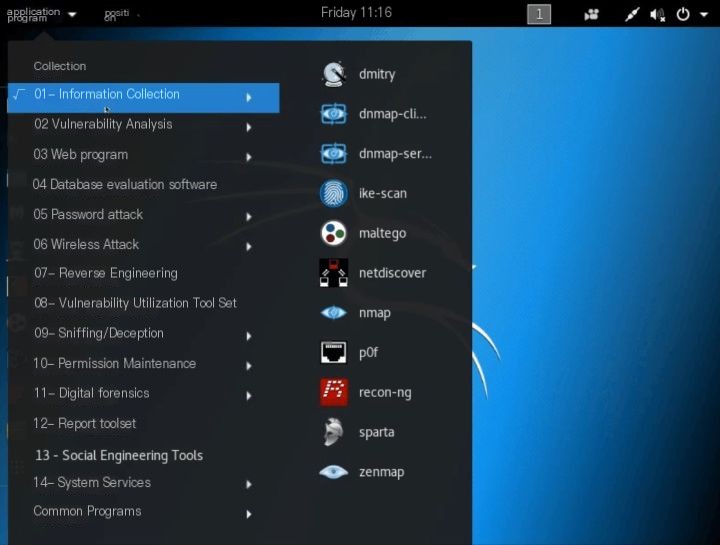Screen dimensions: 720x545
Task: Open the position menu in top bar
Action: pos(117,15)
